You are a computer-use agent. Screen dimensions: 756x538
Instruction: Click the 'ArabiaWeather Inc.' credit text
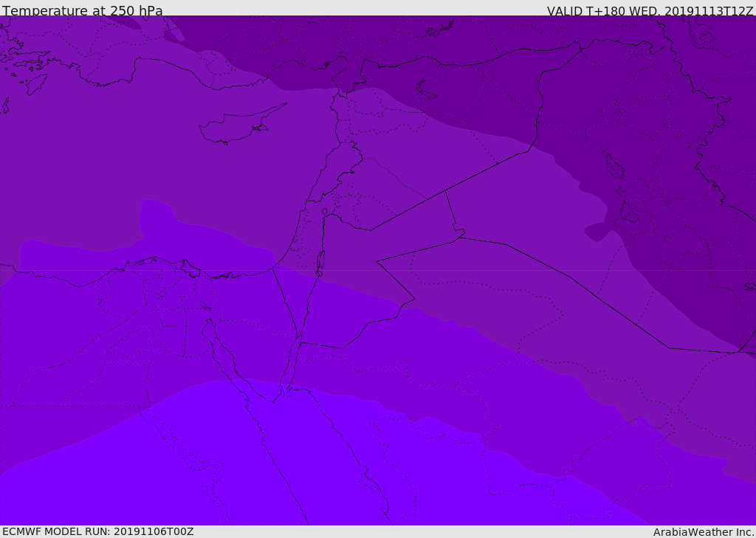coord(704,532)
